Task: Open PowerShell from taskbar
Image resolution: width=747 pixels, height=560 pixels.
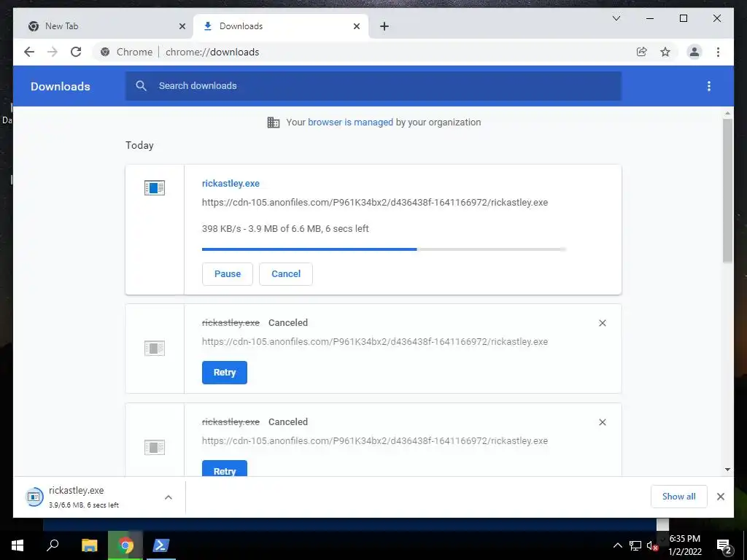Action: (160, 545)
